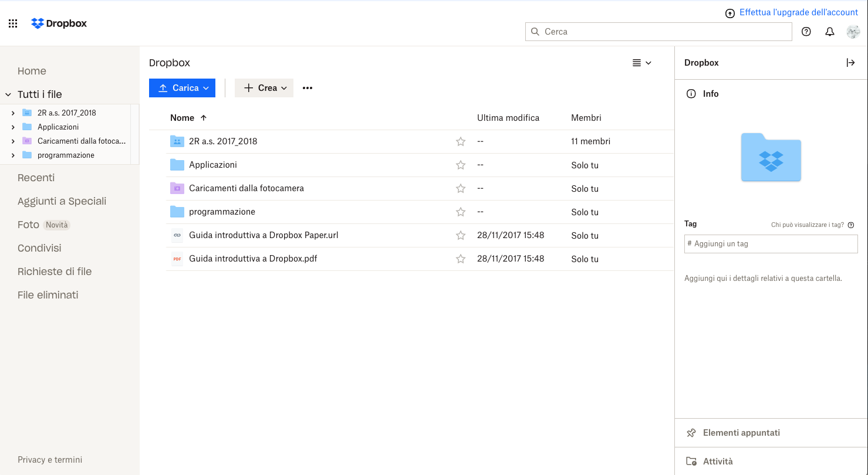Click the programmazione folder icon in file list
868x475 pixels.
177,212
